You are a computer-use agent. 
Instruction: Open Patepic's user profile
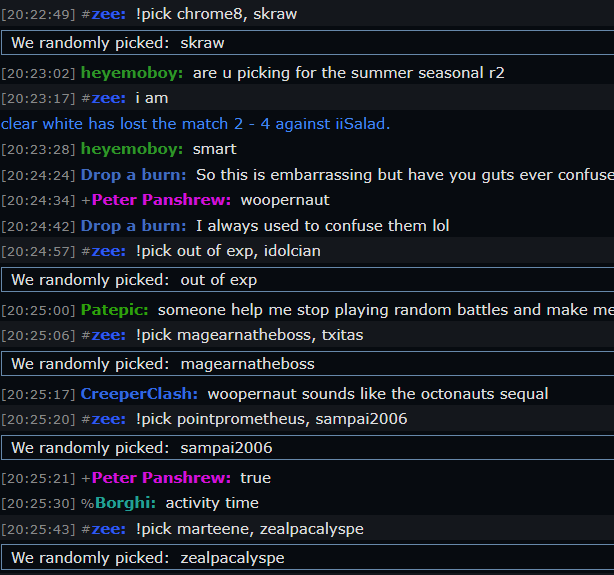click(115, 310)
